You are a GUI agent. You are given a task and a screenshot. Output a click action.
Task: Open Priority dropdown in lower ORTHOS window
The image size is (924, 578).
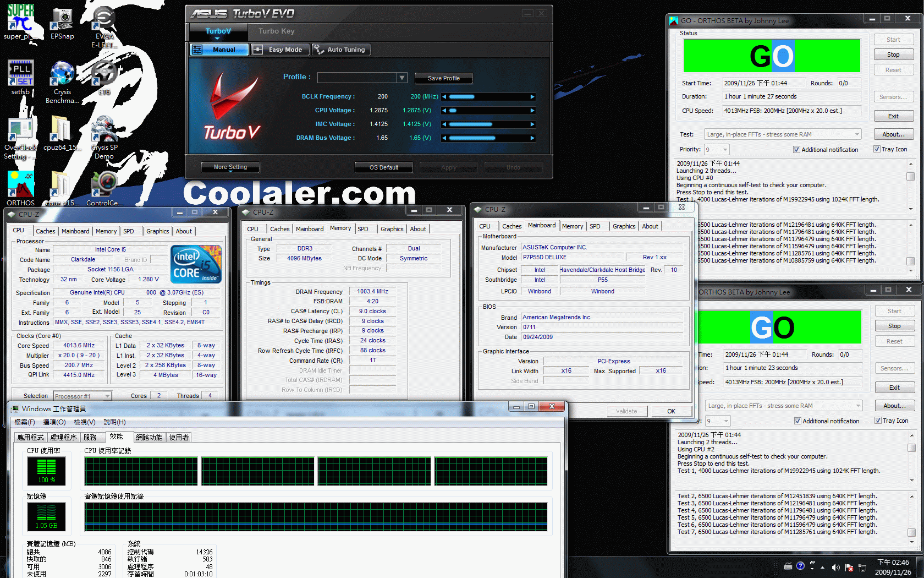tap(718, 421)
